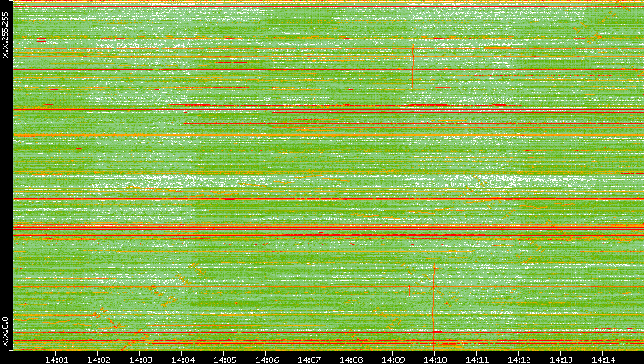The height and width of the screenshot is (364, 644).
Task: Click the 14:05 time axis label
Action: point(224,360)
